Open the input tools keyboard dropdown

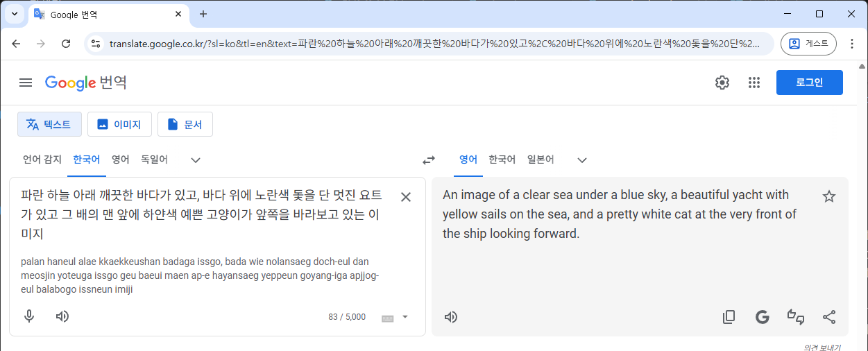coord(405,317)
